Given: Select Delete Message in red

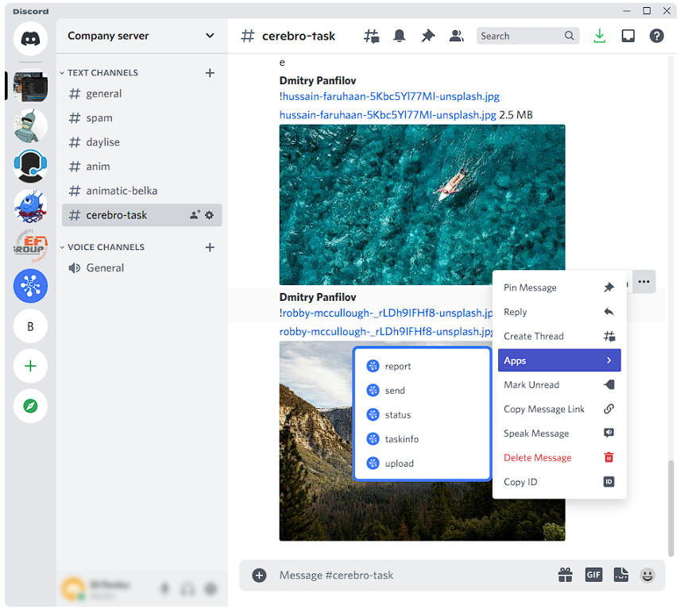Looking at the screenshot, I should point(559,458).
